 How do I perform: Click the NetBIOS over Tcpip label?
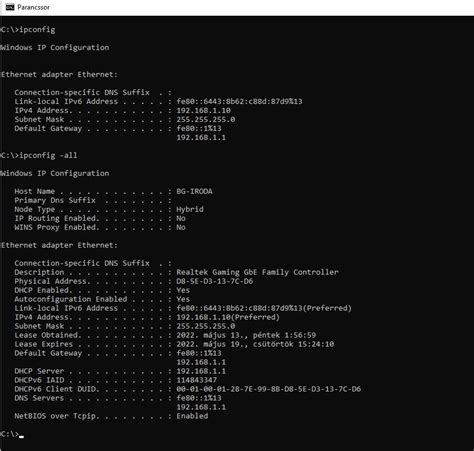[56, 416]
